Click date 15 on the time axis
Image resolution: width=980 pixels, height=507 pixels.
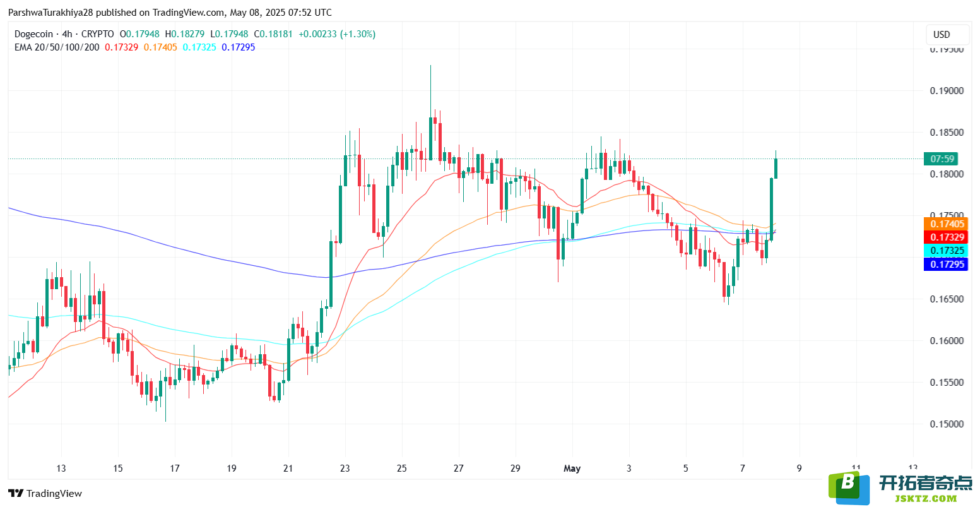(118, 468)
